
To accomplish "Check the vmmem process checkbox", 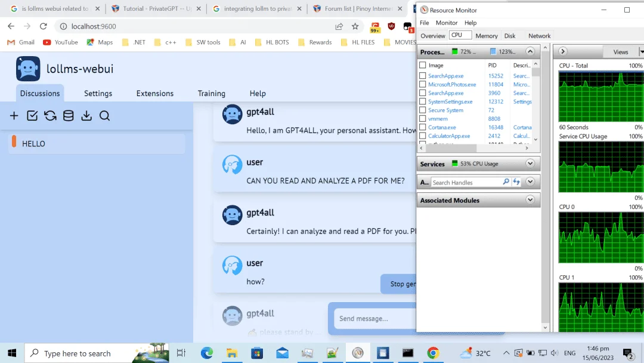I will coord(422,119).
